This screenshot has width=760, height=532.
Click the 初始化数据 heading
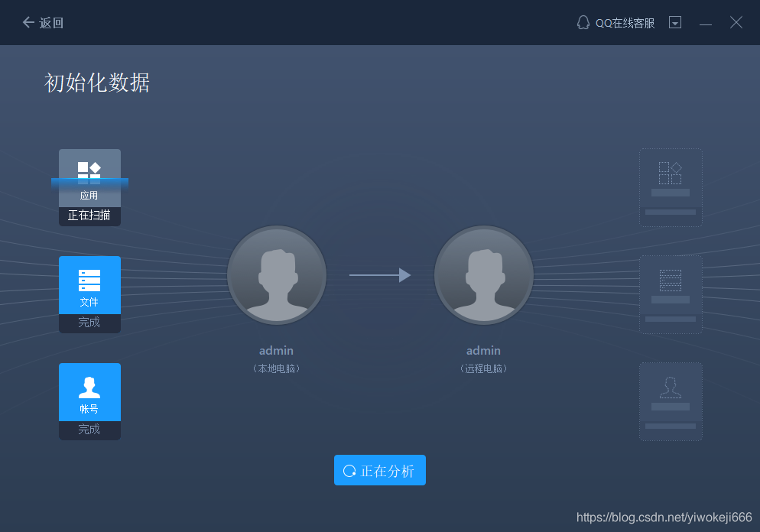(97, 83)
